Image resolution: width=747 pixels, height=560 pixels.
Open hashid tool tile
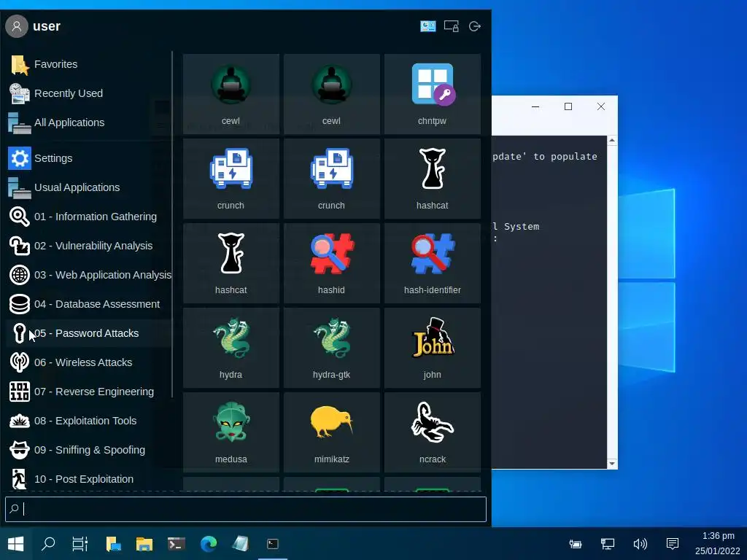332,262
